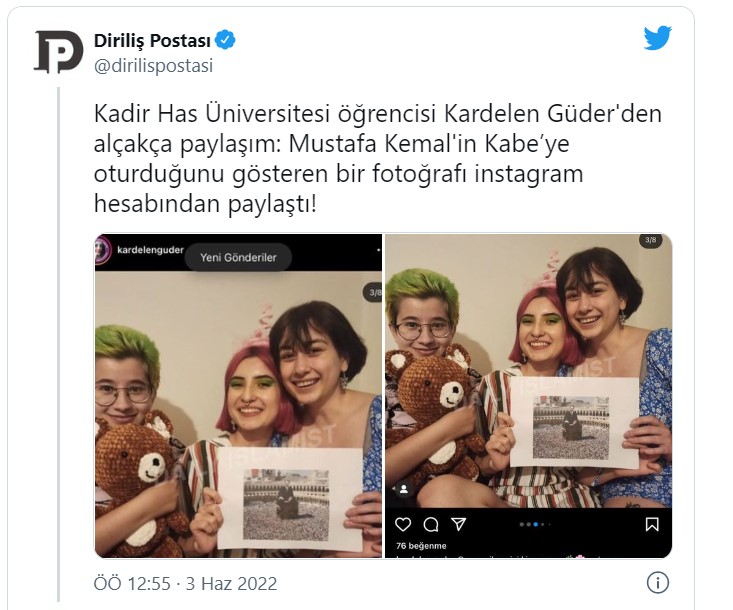
Task: Click the tweet info circle icon
Action: (x=658, y=582)
